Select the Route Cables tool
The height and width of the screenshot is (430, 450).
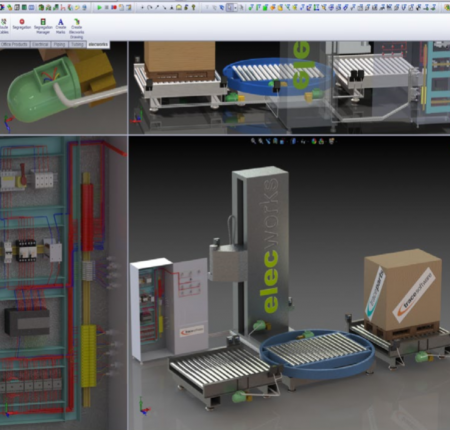(x=4, y=26)
